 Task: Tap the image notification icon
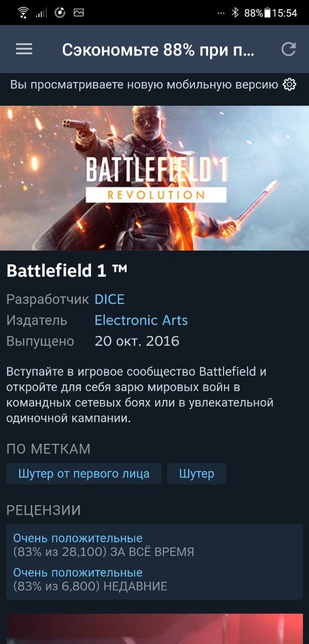[78, 13]
